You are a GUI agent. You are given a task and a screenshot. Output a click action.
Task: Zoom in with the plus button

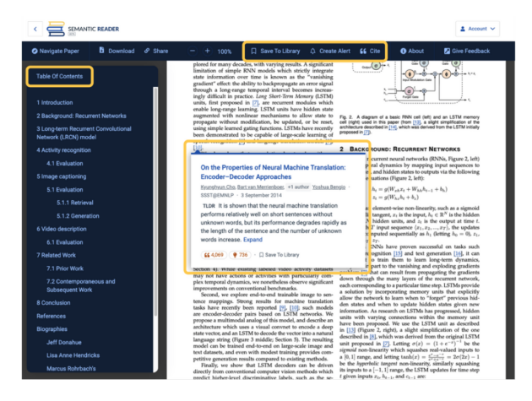pyautogui.click(x=207, y=51)
